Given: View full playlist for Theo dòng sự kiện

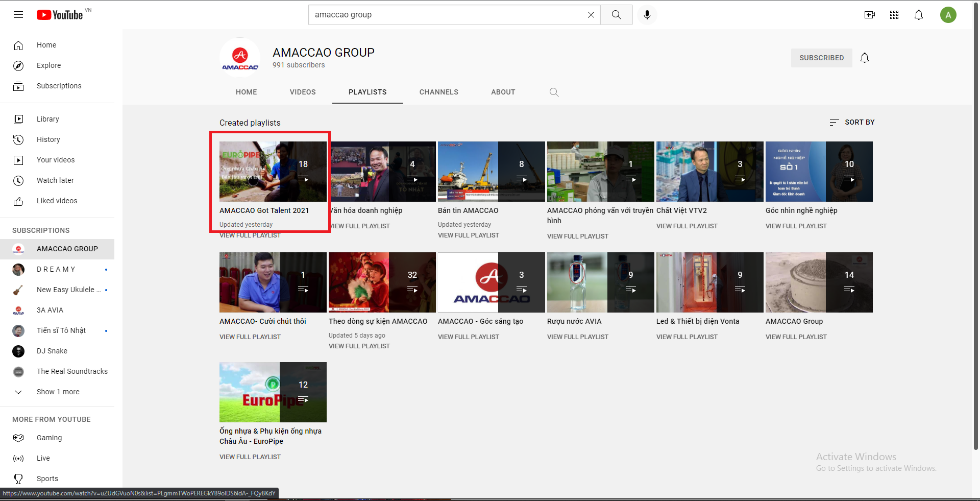Looking at the screenshot, I should (x=359, y=346).
